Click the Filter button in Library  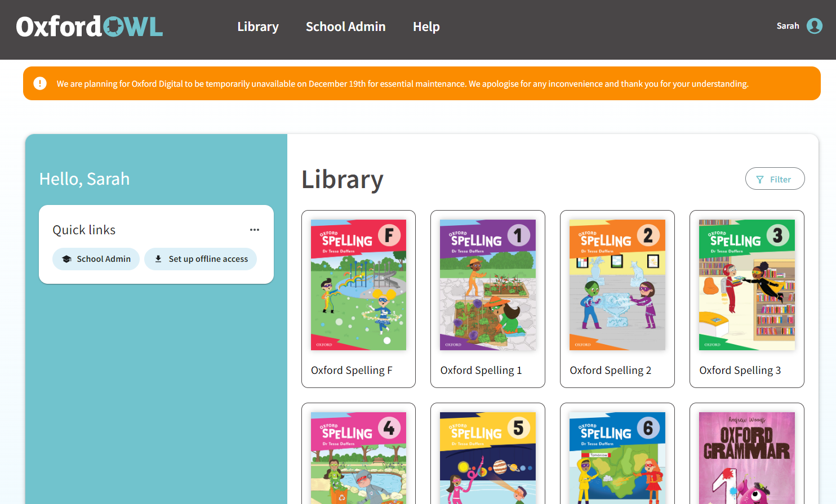775,179
